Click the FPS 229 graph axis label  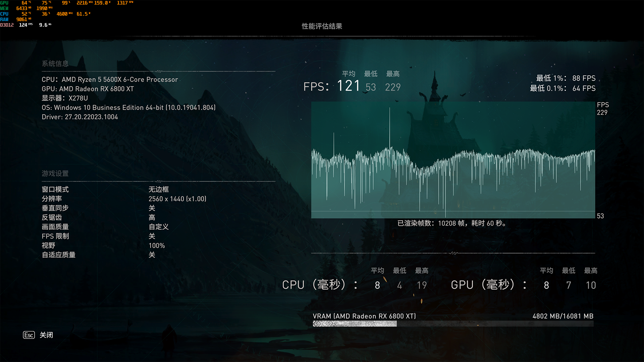[603, 109]
